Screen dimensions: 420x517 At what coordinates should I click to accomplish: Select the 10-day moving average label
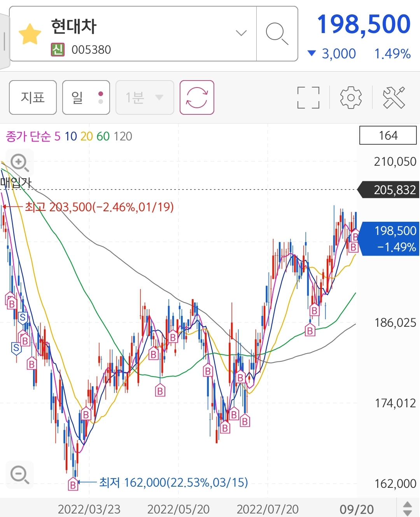(x=71, y=136)
